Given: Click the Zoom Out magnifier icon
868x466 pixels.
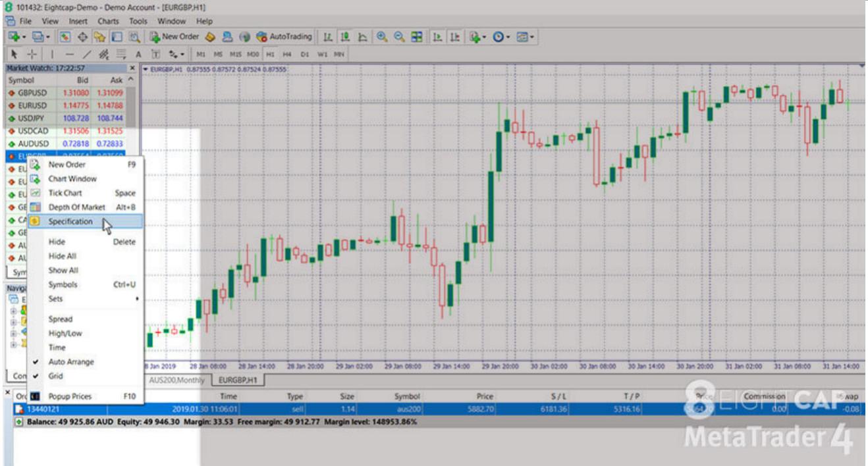Looking at the screenshot, I should click(398, 37).
